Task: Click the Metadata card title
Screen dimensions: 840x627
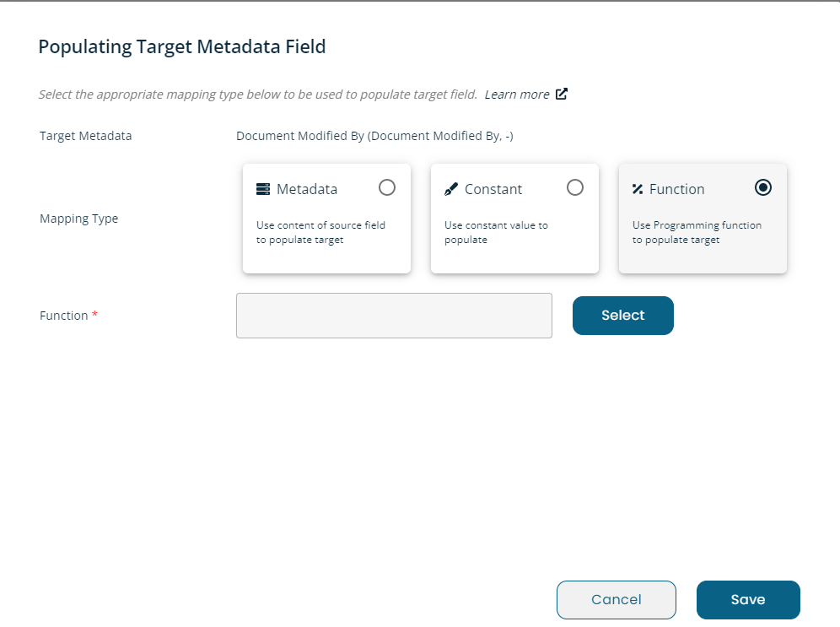Action: [x=307, y=189]
